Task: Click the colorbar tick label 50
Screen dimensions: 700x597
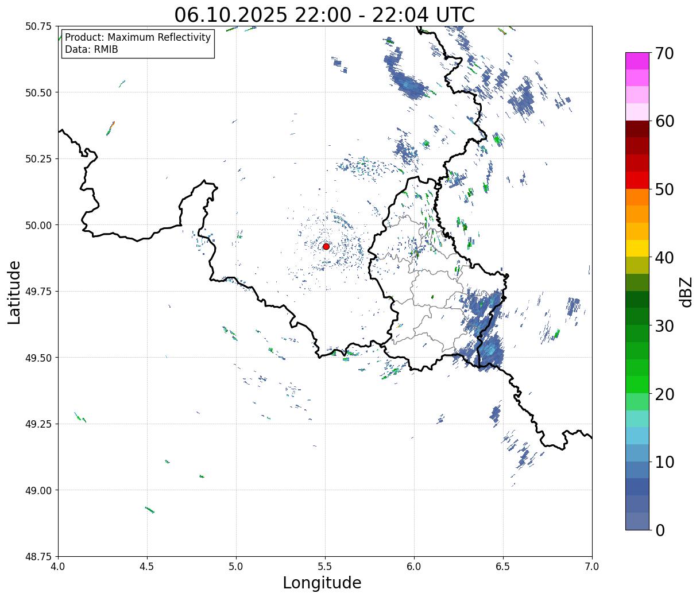Action: pos(664,189)
